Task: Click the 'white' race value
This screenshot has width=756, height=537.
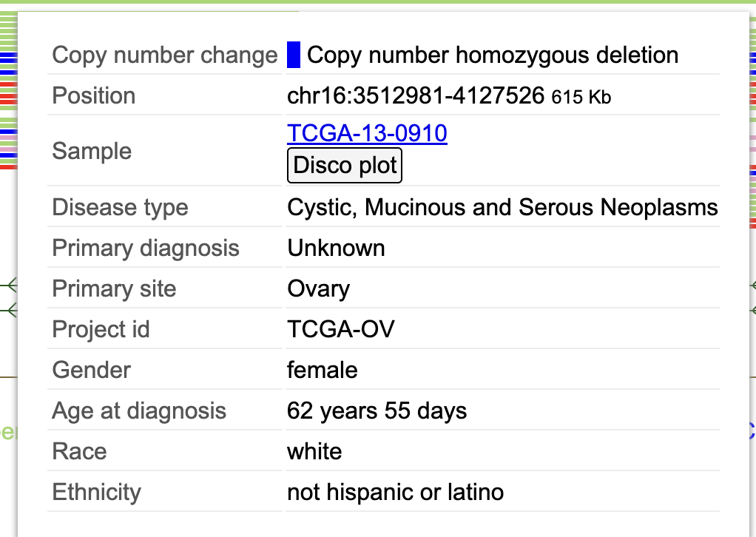Action: point(314,451)
